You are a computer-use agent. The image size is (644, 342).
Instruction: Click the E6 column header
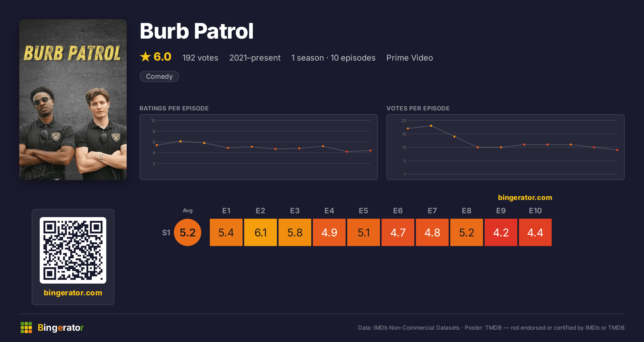pos(398,211)
